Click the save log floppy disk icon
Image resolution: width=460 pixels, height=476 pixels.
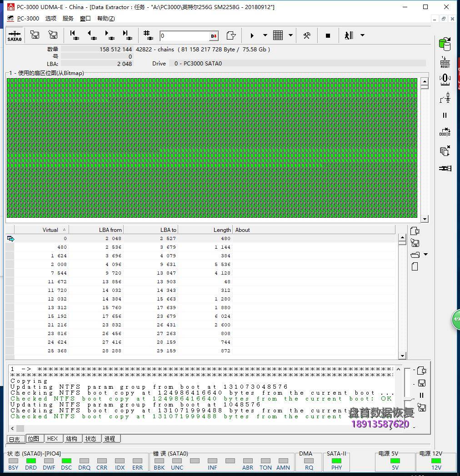click(x=421, y=383)
